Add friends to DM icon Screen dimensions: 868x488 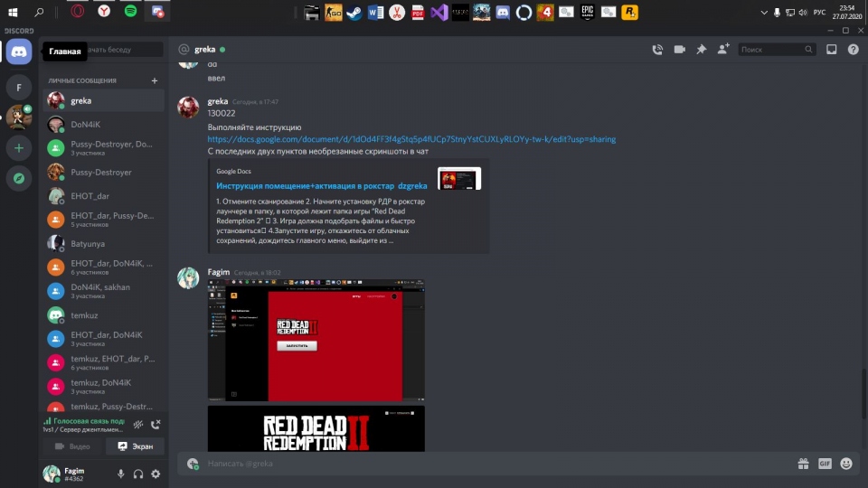(x=723, y=49)
